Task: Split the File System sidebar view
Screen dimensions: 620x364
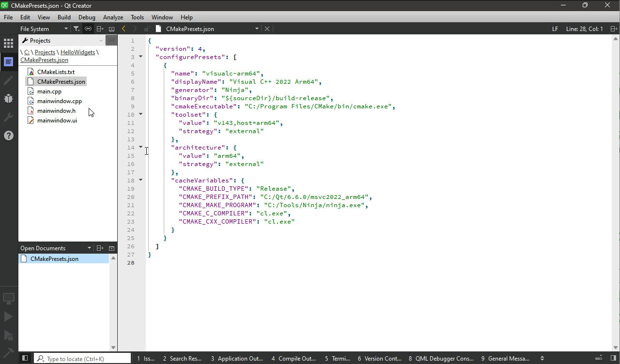Action: click(x=100, y=29)
